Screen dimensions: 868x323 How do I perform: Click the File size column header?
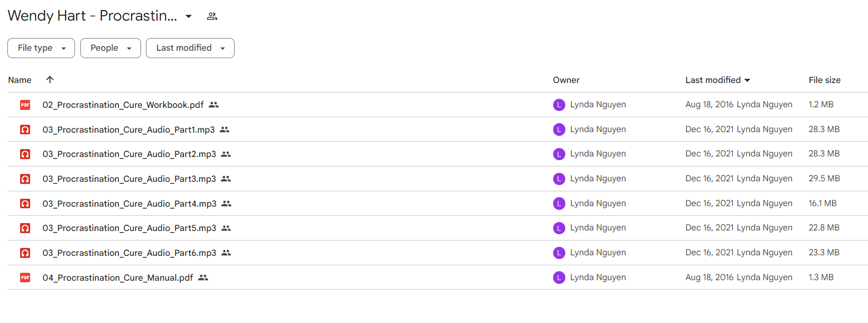825,80
